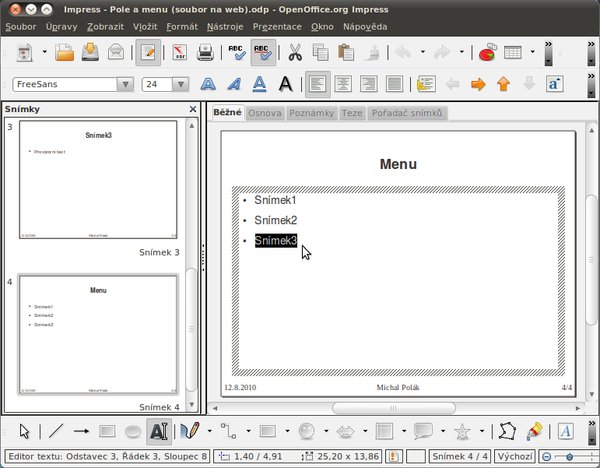Click the Increase Font icon
This screenshot has width=600, height=468.
pyautogui.click(x=555, y=84)
